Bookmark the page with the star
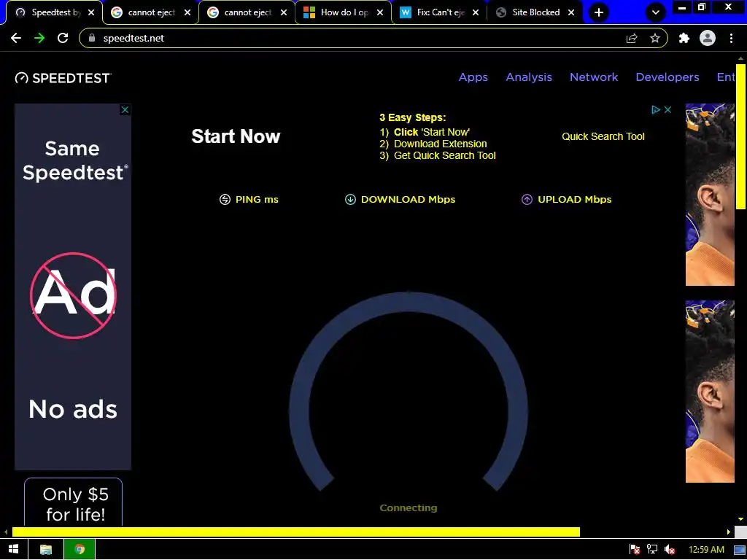The image size is (747, 560). [655, 38]
